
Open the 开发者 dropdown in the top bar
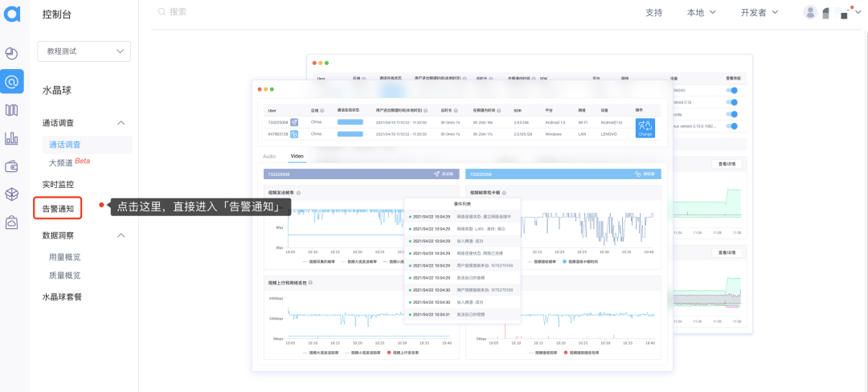click(x=759, y=12)
